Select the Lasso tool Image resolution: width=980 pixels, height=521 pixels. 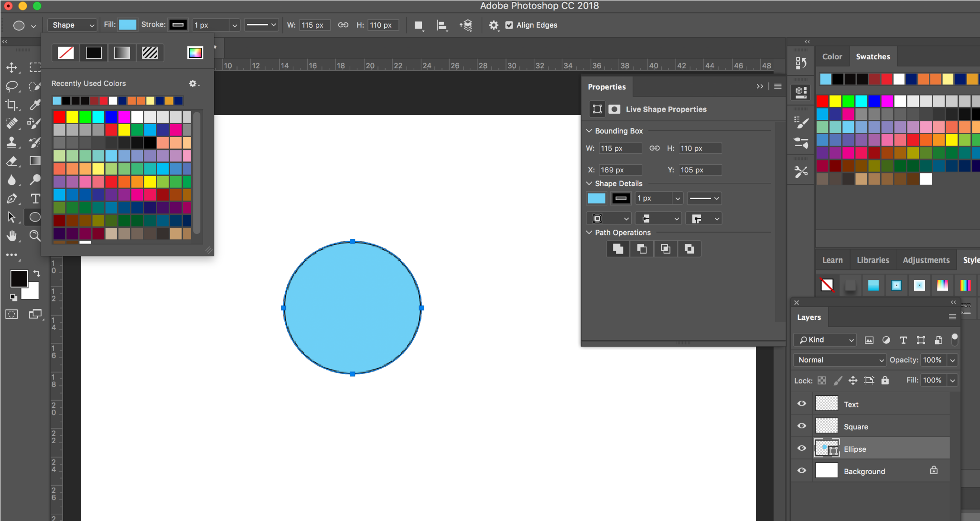pos(11,86)
